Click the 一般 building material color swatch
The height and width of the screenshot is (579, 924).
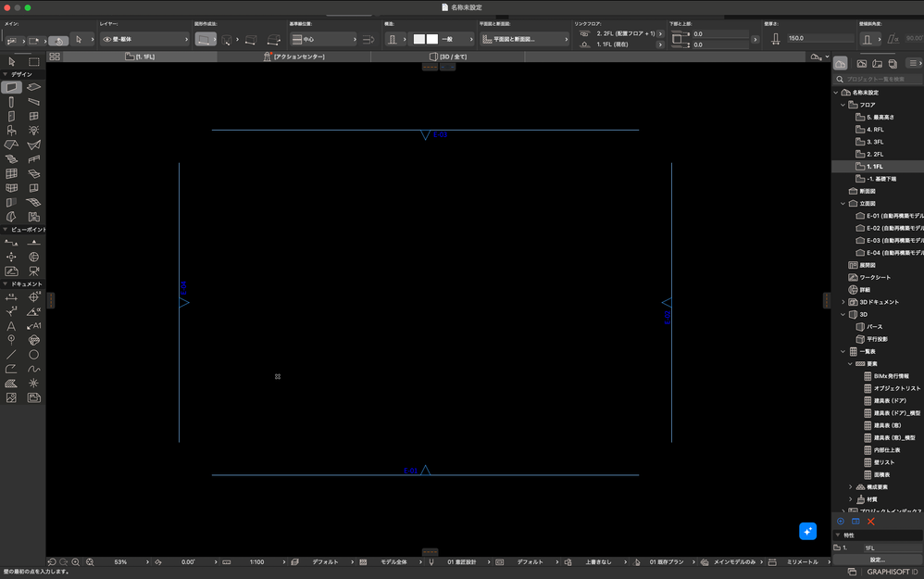click(x=426, y=39)
